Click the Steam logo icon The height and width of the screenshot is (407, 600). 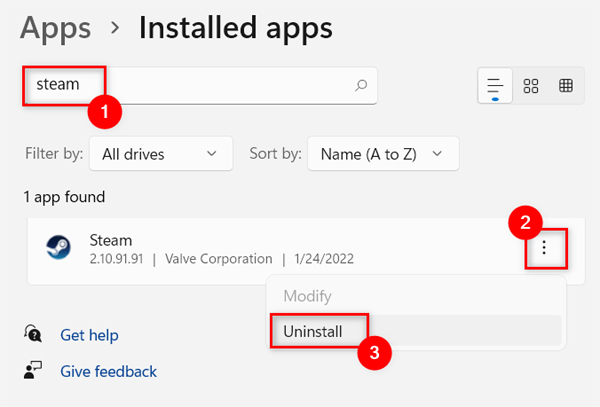coord(58,249)
